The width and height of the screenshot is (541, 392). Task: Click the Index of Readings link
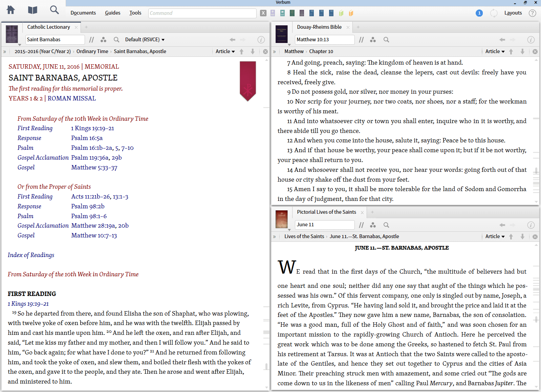tap(31, 255)
